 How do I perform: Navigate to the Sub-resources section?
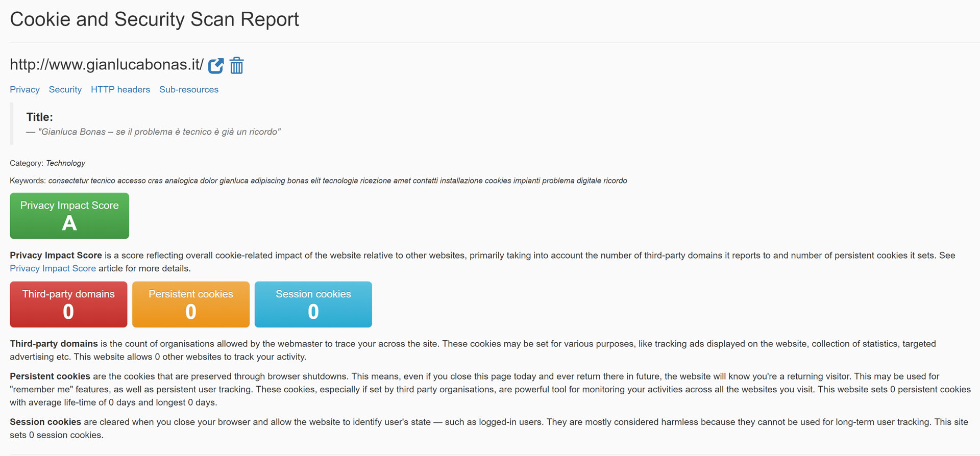(189, 90)
